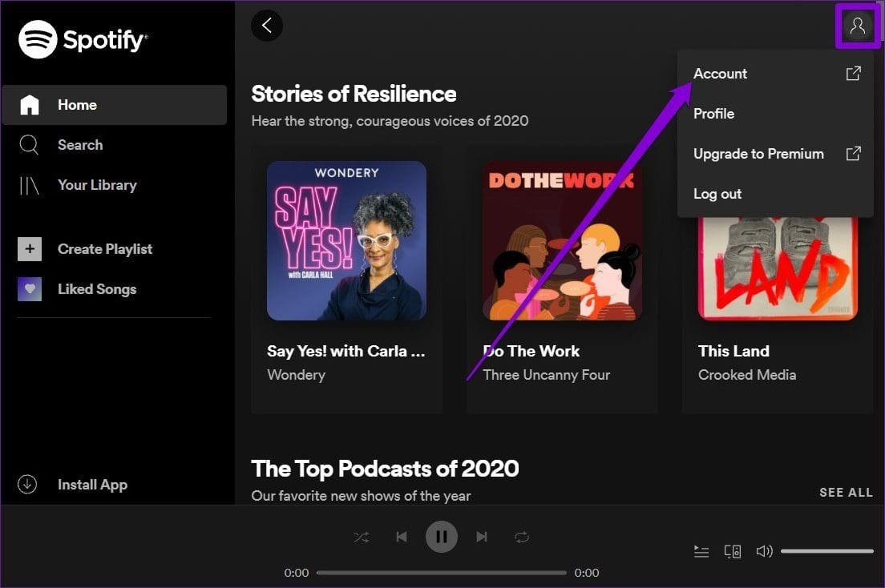Click the Do The Work title
The width and height of the screenshot is (885, 588).
[531, 351]
